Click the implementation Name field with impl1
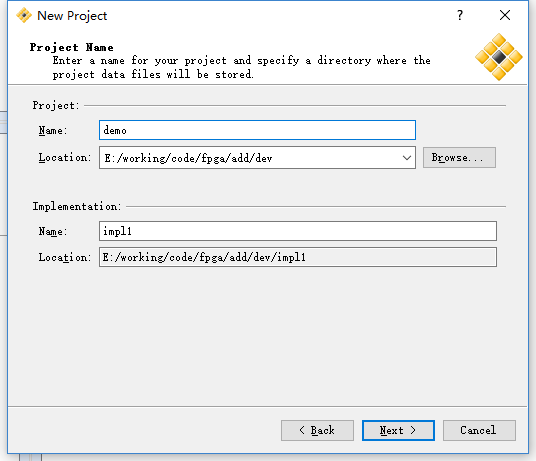The height and width of the screenshot is (461, 536). click(x=298, y=231)
